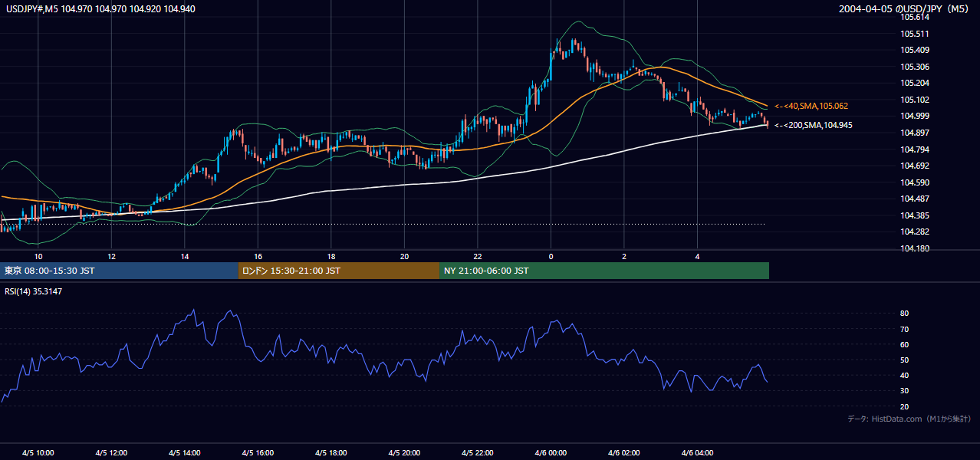
Task: Click the 4/6 02:00 date label
Action: coord(624,453)
